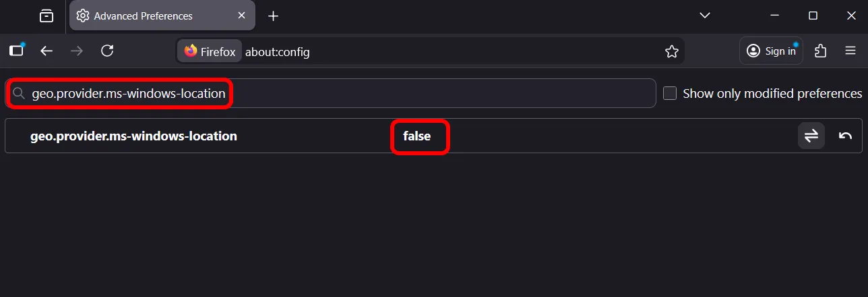Go back with the back arrow
The image size is (868, 297).
[x=46, y=51]
